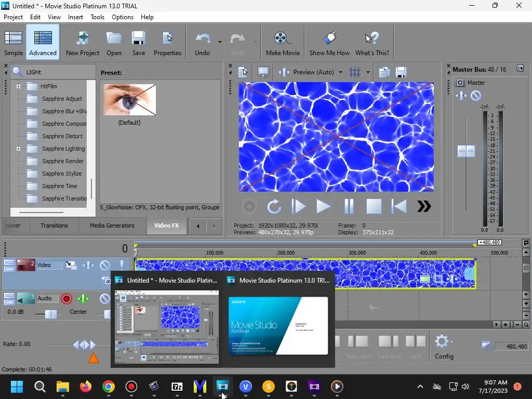This screenshot has width=532, height=399.
Task: Stop the preview playback
Action: (374, 206)
